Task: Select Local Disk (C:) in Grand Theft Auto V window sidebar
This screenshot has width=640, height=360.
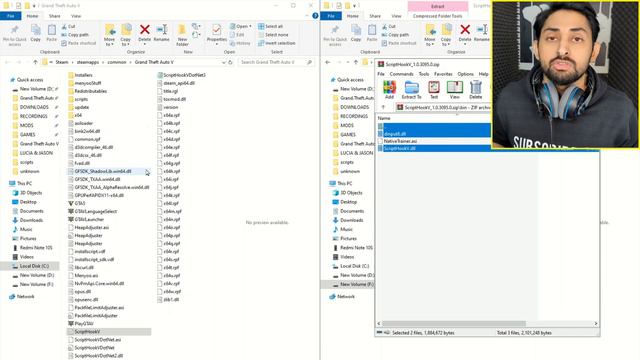Action: (x=34, y=266)
